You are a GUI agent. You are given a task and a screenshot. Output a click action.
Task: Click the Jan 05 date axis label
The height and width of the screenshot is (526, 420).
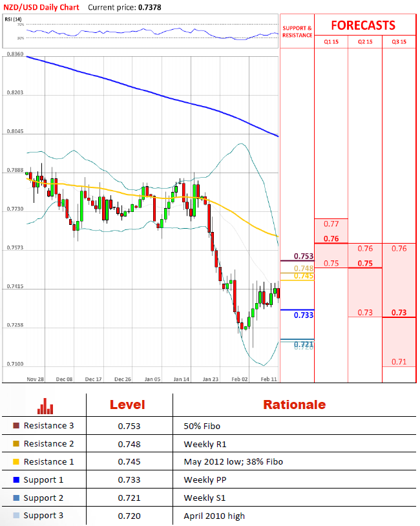click(x=152, y=379)
